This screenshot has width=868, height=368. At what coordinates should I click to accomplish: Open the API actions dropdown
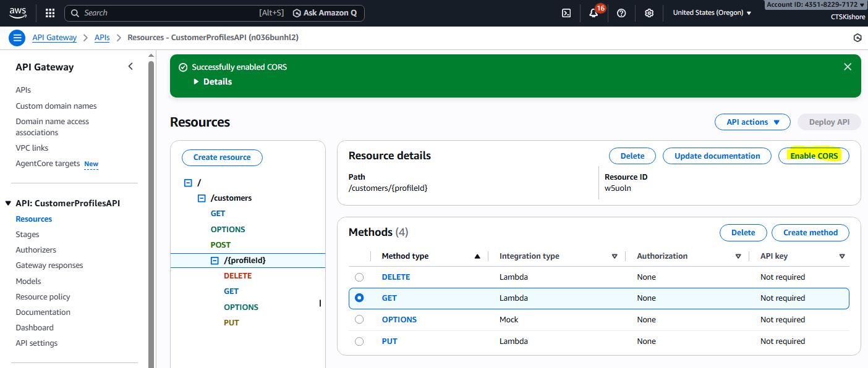752,122
